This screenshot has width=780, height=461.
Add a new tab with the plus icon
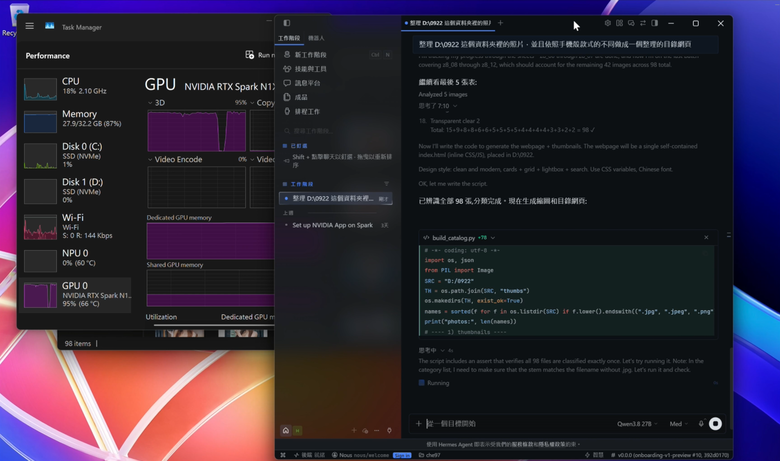[500, 23]
